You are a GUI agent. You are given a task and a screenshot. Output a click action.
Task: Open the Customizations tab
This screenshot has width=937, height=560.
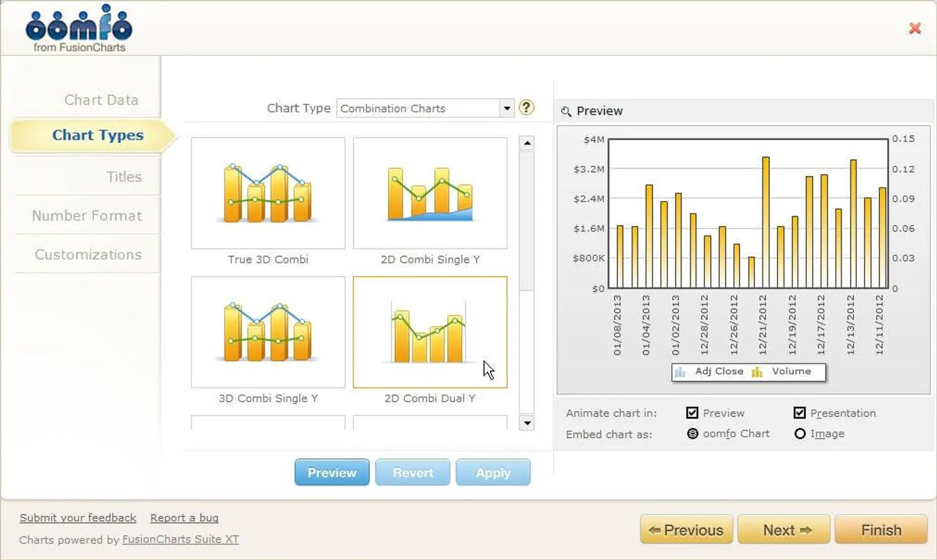(88, 254)
